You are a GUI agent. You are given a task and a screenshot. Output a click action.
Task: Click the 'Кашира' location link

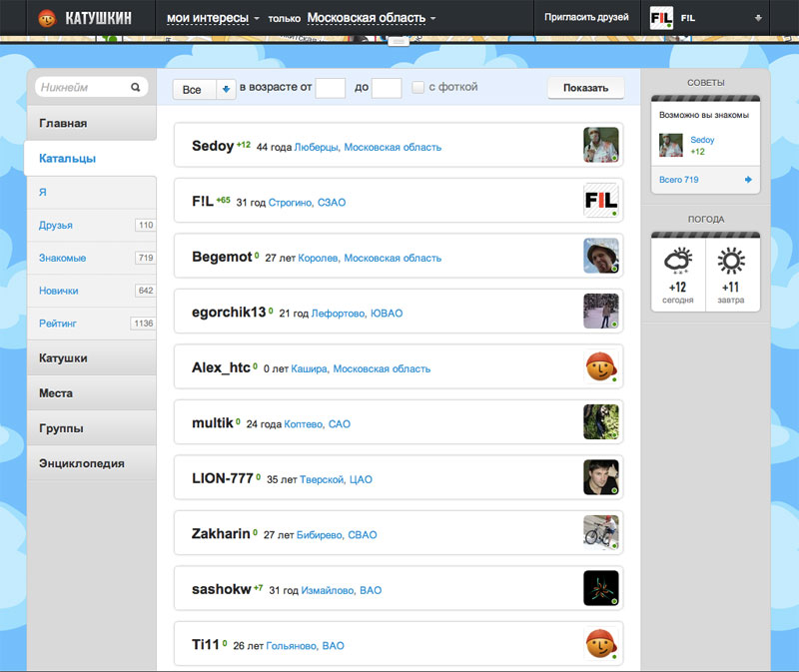[x=309, y=368]
